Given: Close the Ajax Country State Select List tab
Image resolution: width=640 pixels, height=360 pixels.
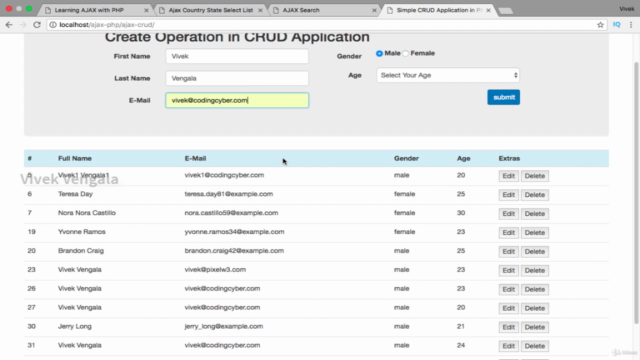Looking at the screenshot, I should tap(260, 10).
